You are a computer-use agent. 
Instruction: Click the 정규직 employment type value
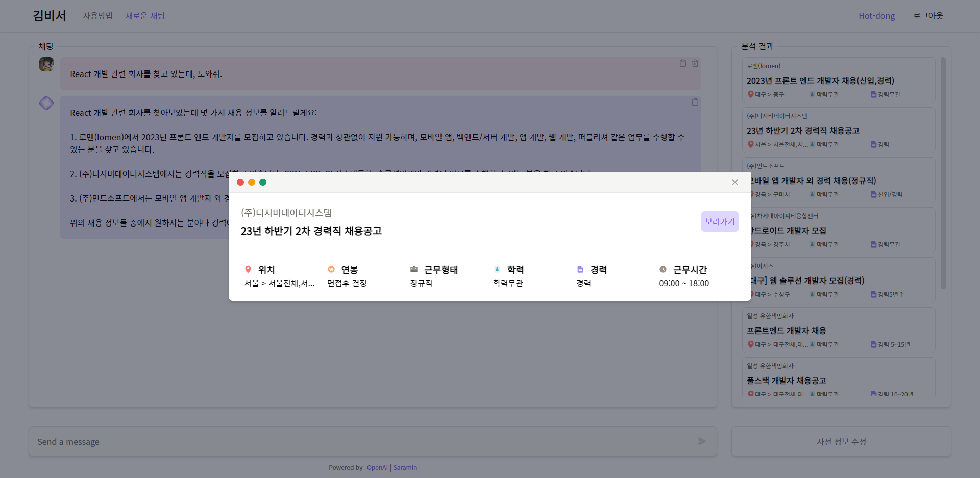pyautogui.click(x=422, y=283)
